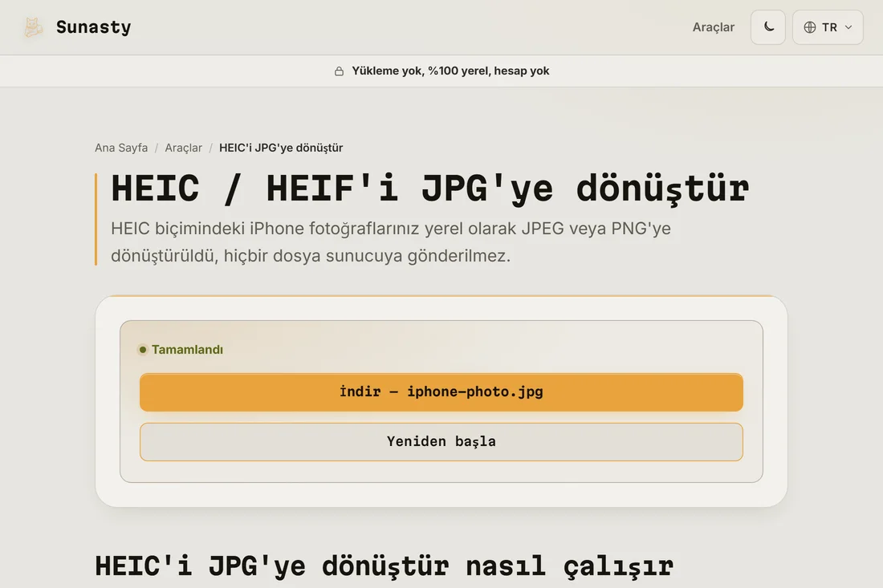Select the 'Yükleme yok, %100 yerel, hesap yok' text
Viewport: 883px width, 588px height.
coord(450,71)
